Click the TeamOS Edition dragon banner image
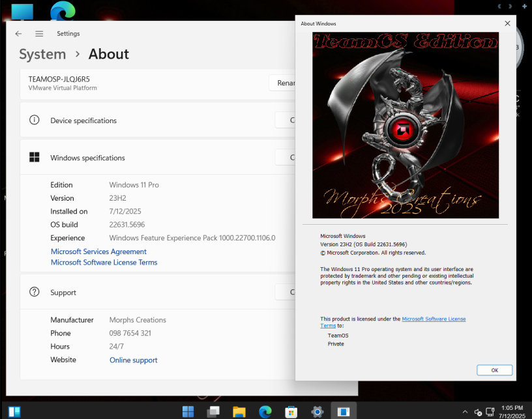This screenshot has height=419, width=532. (x=406, y=125)
